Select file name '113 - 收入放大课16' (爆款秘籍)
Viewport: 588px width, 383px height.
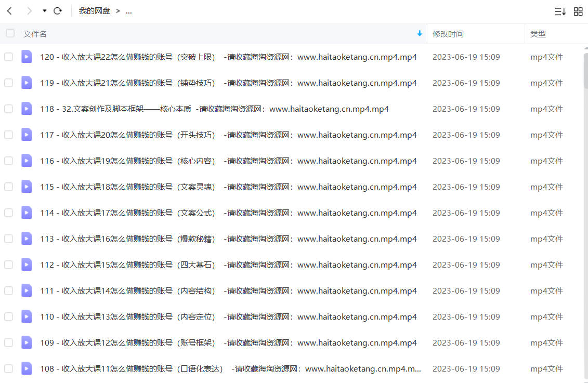(228, 239)
